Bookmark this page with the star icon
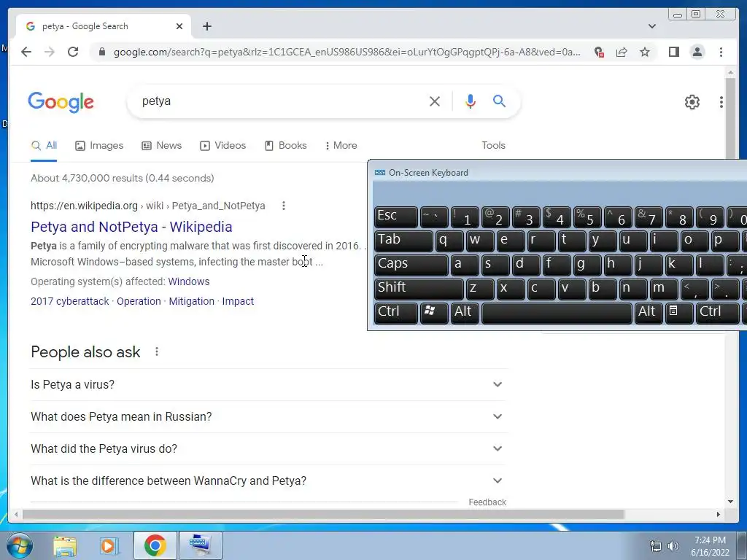The width and height of the screenshot is (747, 560). [x=645, y=52]
